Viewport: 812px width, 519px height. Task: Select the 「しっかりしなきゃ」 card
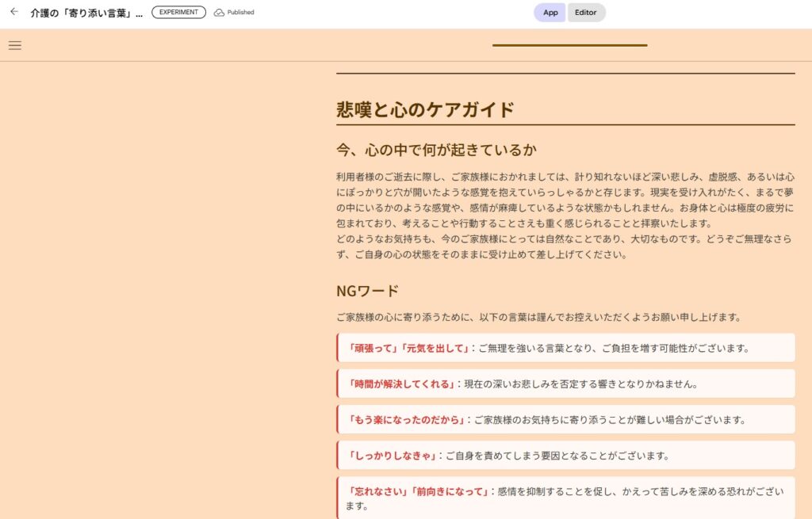tap(565, 455)
